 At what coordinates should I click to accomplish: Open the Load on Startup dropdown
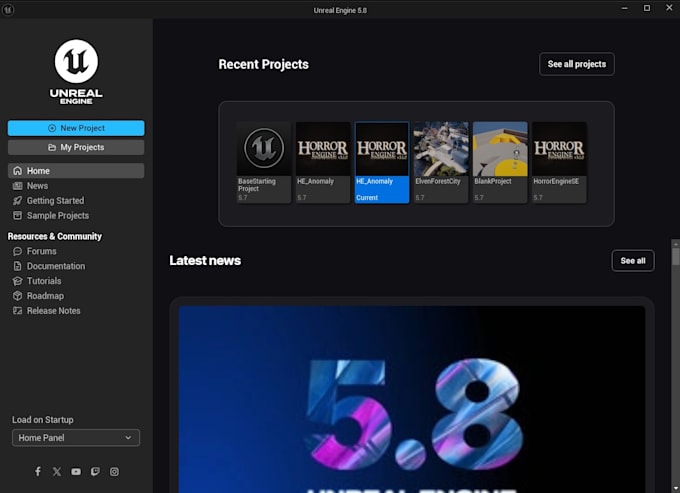[76, 437]
